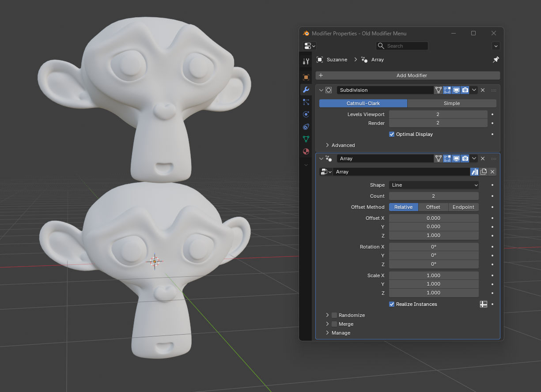
Task: Click the Suzanne object icon in the breadcrumb
Action: click(320, 60)
